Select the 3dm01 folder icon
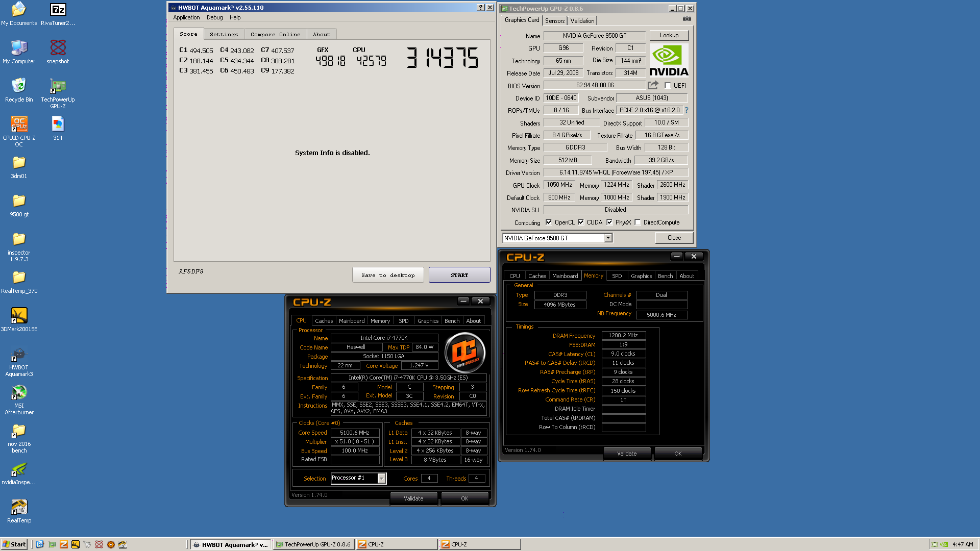Screen dimensions: 980x551 [19, 167]
